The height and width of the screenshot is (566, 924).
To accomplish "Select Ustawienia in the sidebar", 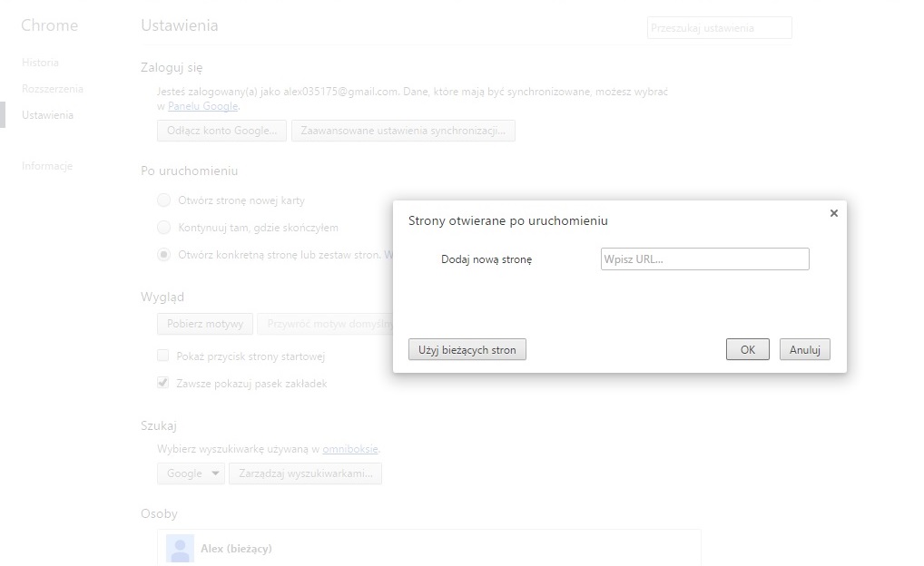I will pyautogui.click(x=48, y=115).
